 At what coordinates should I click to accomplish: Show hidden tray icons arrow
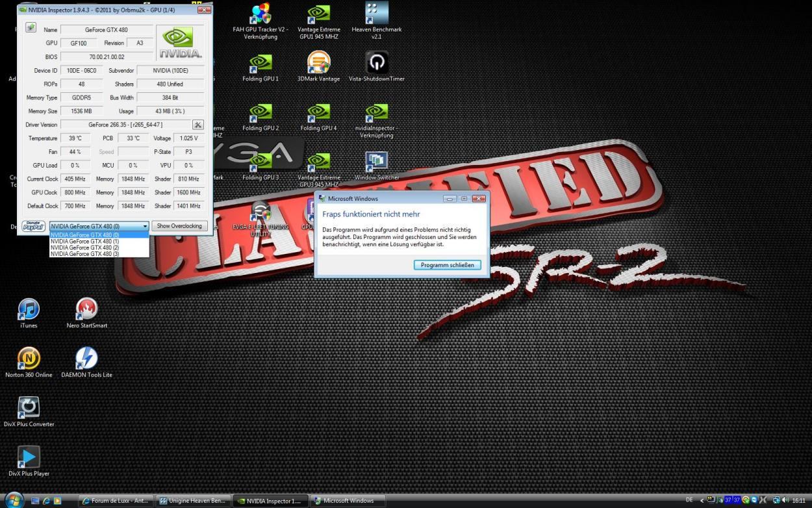point(702,501)
